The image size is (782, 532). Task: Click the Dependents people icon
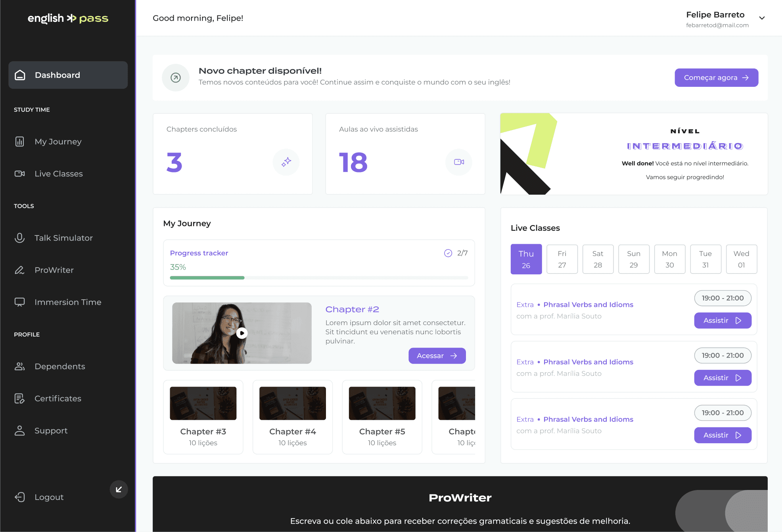(19, 366)
